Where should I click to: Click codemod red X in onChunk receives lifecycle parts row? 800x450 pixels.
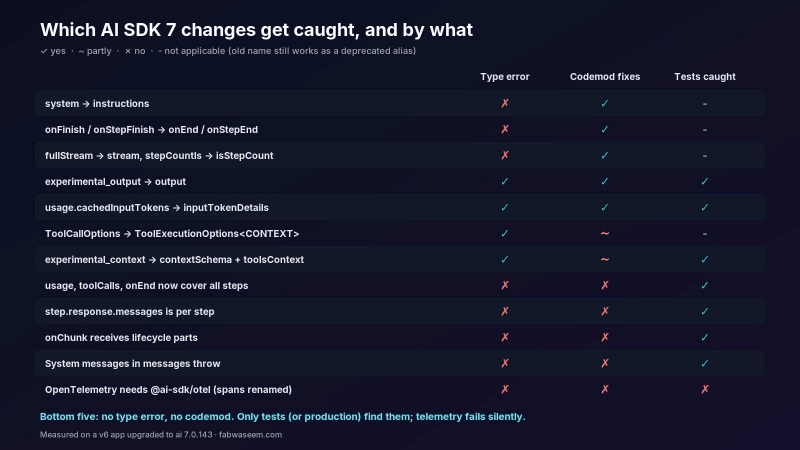coord(605,337)
